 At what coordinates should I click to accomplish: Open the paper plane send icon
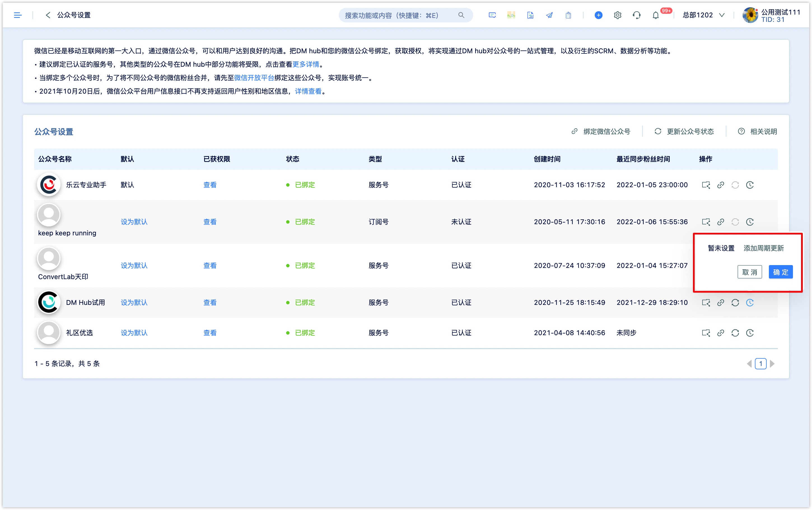[549, 15]
